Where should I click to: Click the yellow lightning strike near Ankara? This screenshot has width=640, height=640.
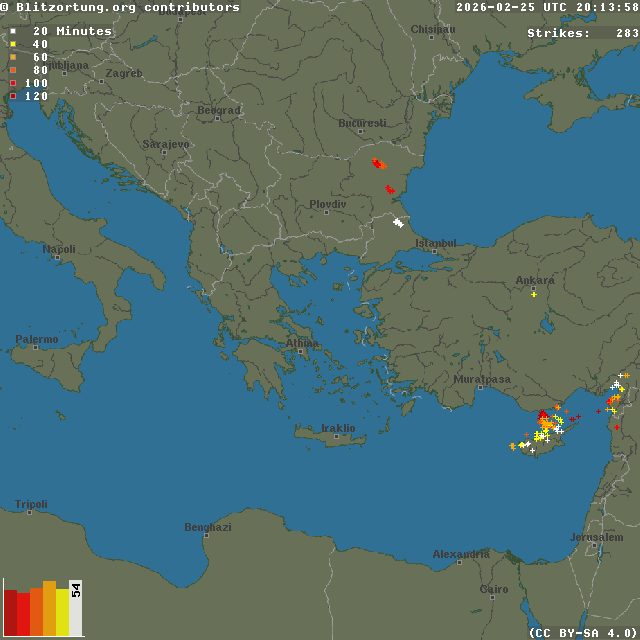[534, 294]
